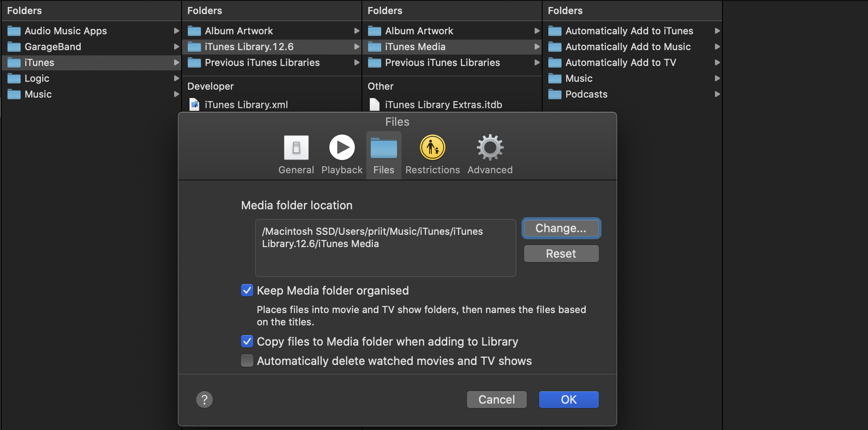Click the iTunes folder icon in first column
The height and width of the screenshot is (430, 868).
click(x=14, y=62)
